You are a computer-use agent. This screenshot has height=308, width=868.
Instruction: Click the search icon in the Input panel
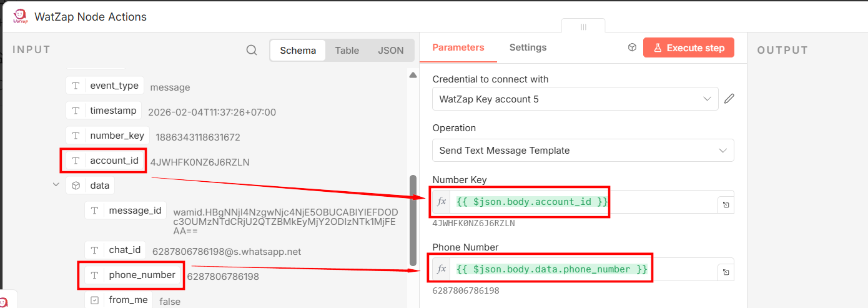click(x=252, y=51)
